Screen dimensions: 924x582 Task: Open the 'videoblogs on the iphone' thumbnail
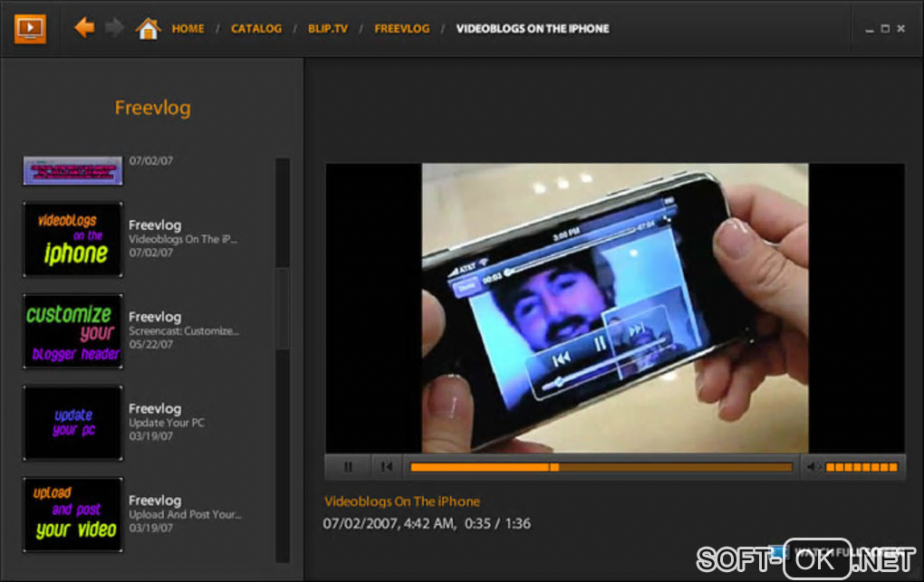pyautogui.click(x=73, y=239)
